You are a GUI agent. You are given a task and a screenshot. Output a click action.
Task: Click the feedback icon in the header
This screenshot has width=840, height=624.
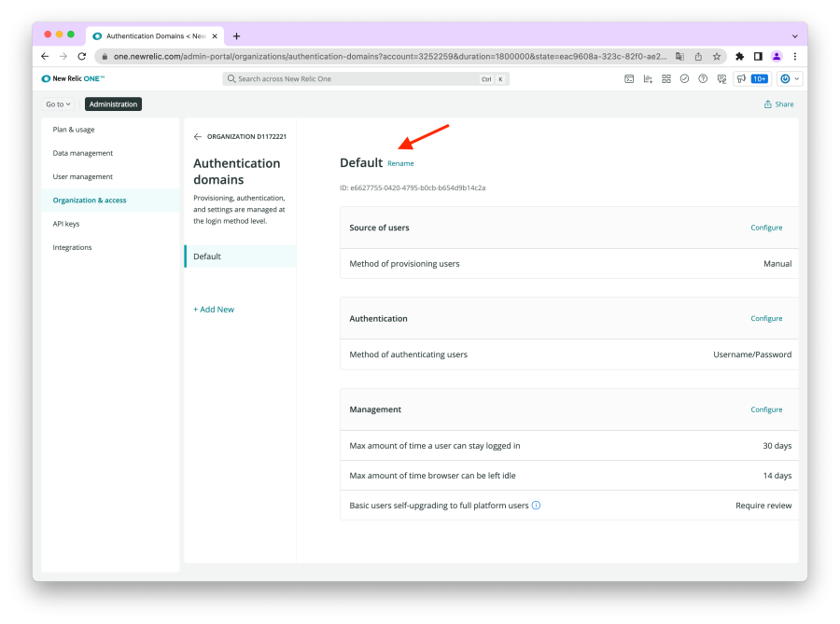point(721,79)
